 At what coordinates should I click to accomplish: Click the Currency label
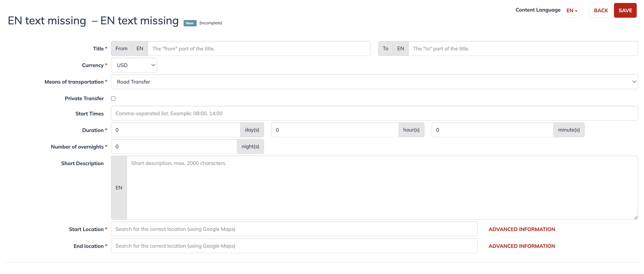[92, 65]
